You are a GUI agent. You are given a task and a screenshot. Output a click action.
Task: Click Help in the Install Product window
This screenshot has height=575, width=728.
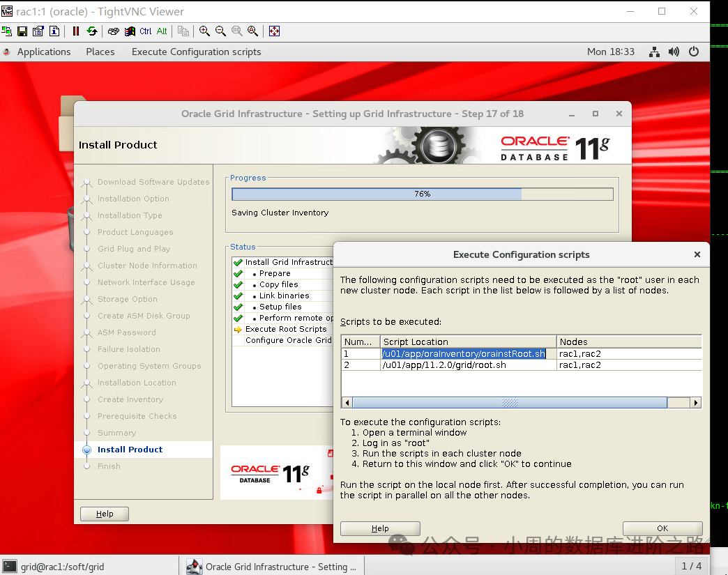tap(105, 514)
